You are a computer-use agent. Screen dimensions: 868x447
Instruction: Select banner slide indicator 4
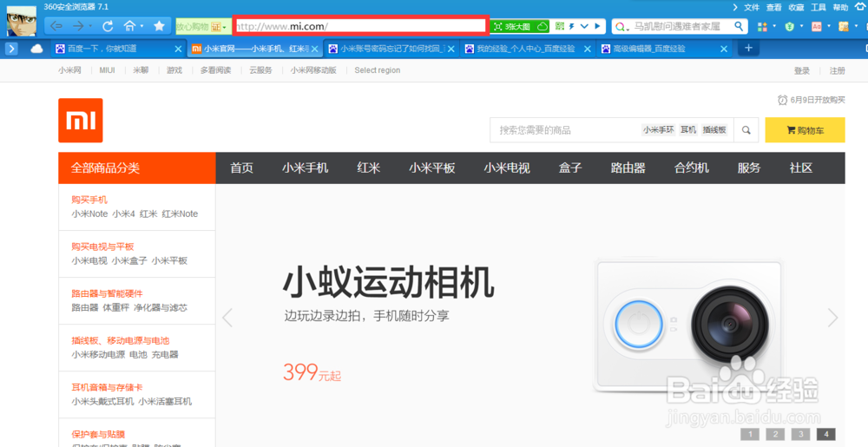[x=826, y=434]
